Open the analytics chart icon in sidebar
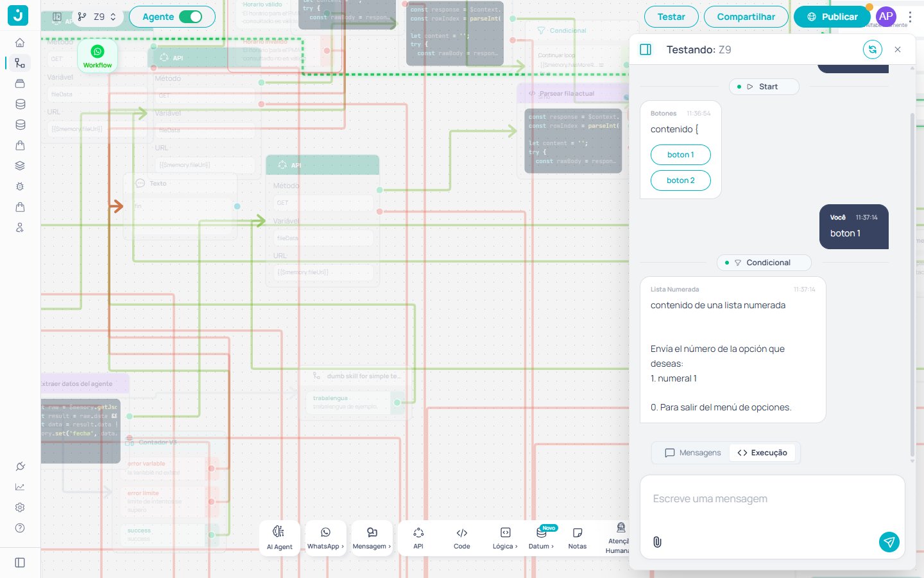The image size is (924, 578). click(x=20, y=487)
